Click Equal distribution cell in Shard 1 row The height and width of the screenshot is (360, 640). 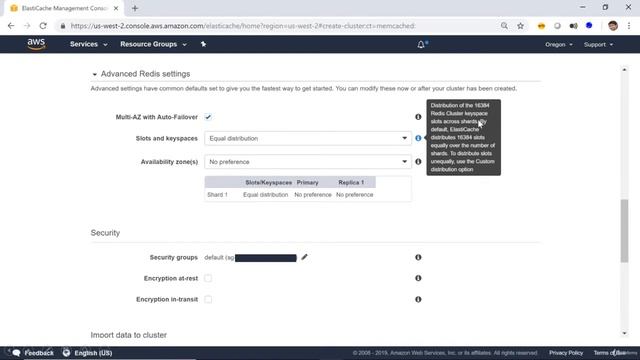pos(265,195)
